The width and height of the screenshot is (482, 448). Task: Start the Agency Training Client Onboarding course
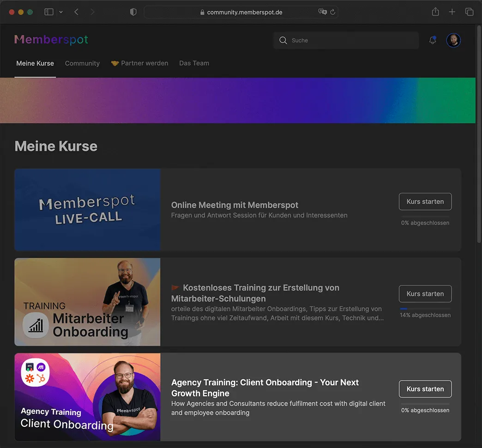point(425,389)
